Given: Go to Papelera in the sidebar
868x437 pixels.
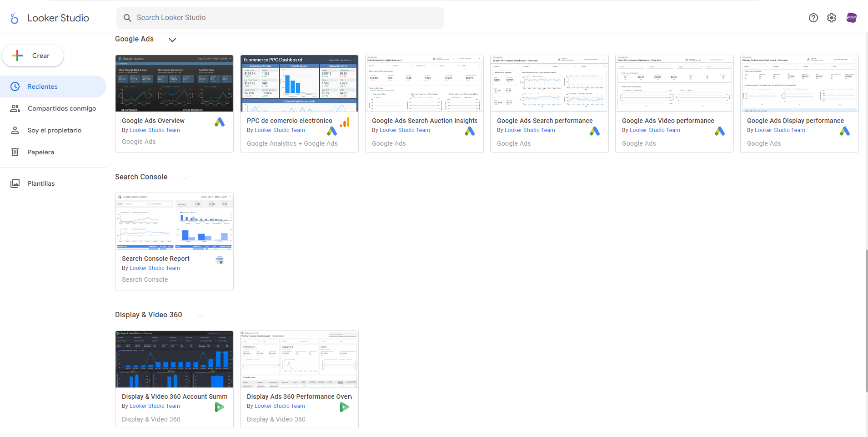Looking at the screenshot, I should 41,152.
